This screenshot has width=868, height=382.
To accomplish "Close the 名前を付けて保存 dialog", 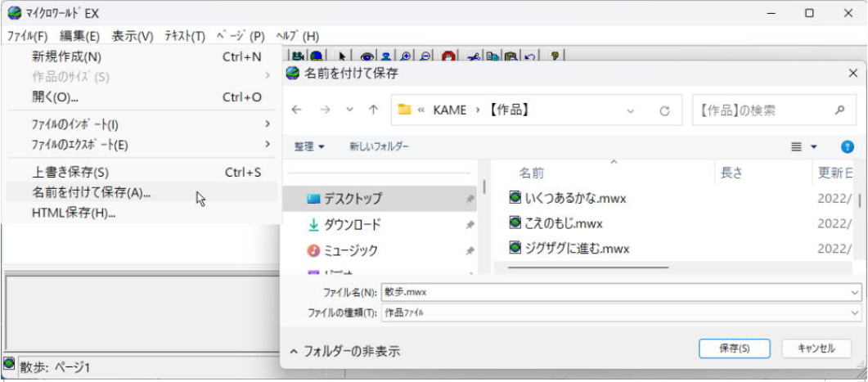I will tap(853, 73).
